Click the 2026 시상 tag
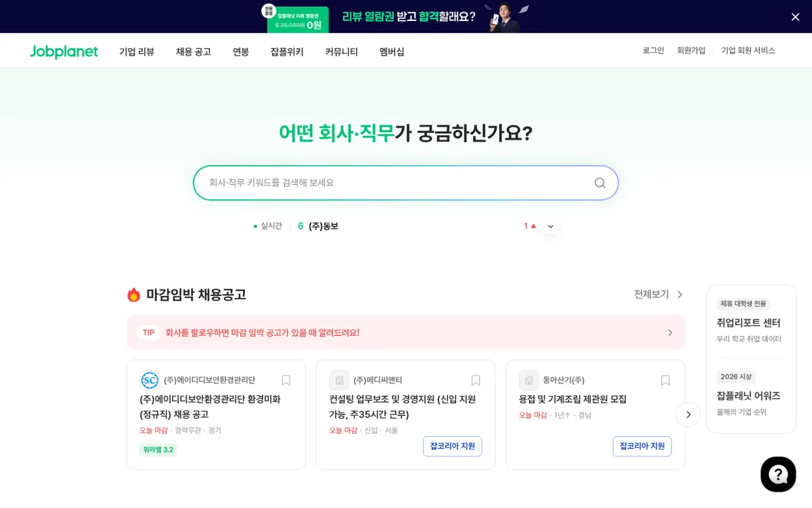 [736, 377]
